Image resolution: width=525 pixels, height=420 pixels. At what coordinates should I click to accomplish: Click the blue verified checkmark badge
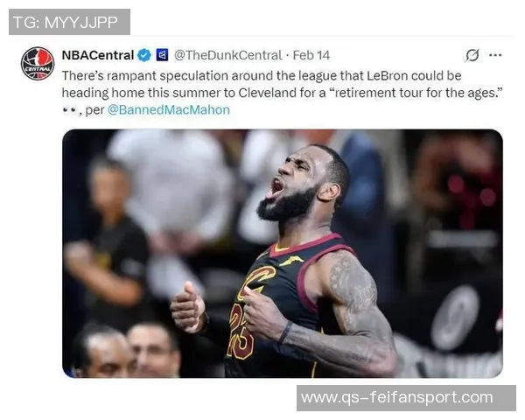pyautogui.click(x=144, y=55)
